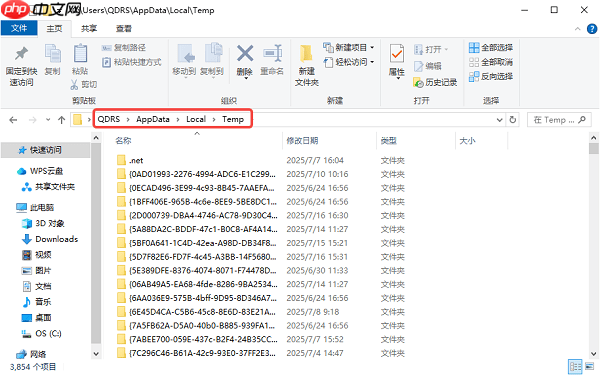Go back with the left arrow

13,120
